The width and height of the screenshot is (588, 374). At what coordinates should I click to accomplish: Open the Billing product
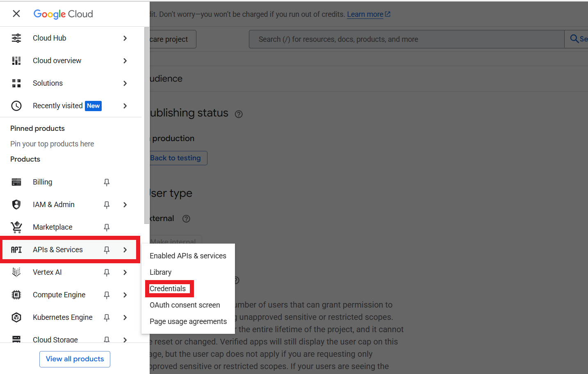pos(43,182)
